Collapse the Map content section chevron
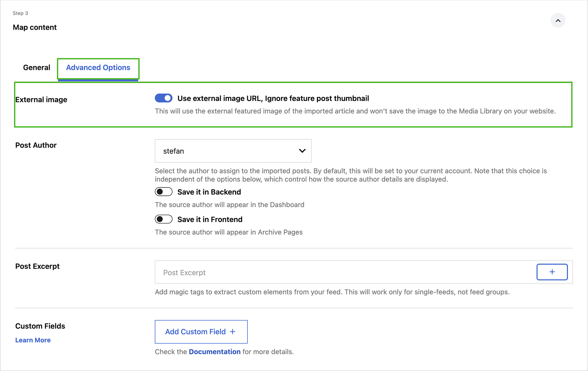The width and height of the screenshot is (588, 371). tap(558, 21)
